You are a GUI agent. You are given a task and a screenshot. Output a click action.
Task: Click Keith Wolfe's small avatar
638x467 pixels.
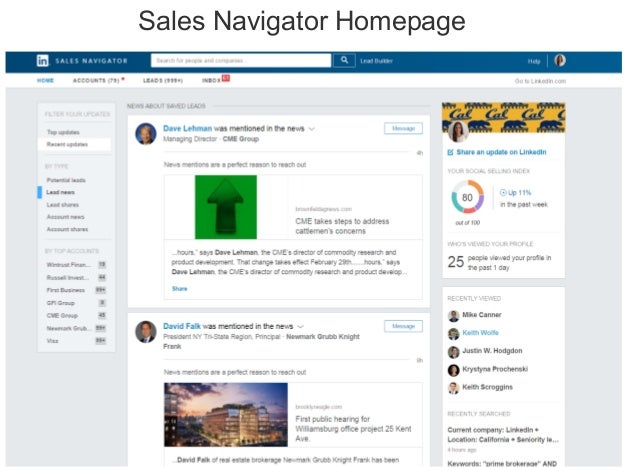coord(453,334)
